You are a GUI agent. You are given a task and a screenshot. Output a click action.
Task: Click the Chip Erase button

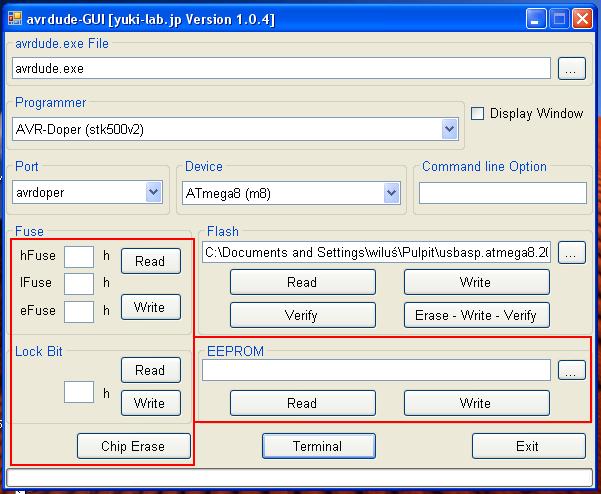pyautogui.click(x=133, y=446)
